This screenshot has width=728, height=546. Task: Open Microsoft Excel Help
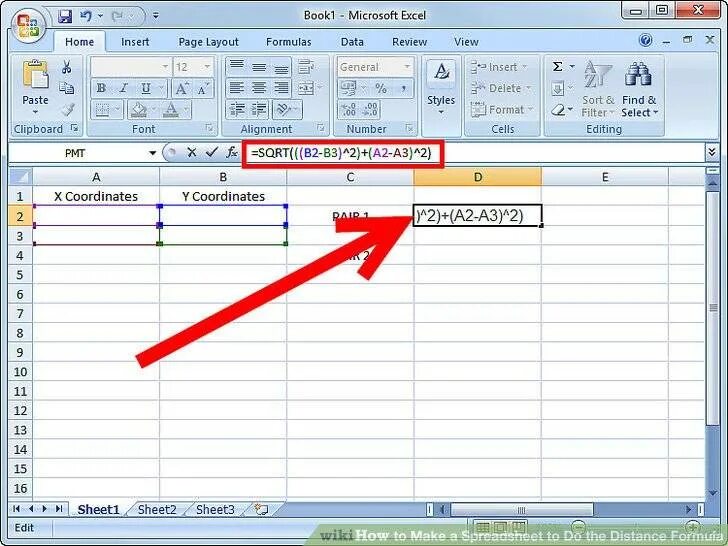645,40
